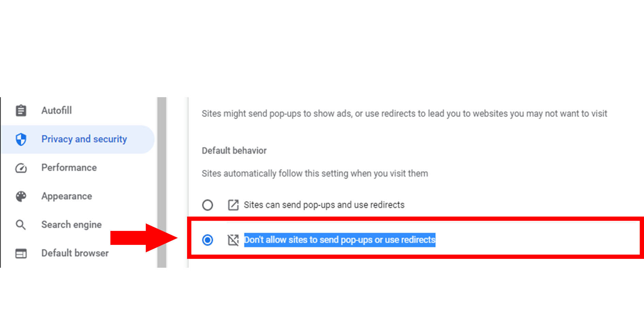The image size is (644, 324).
Task: Click the 'Default behavior' heading
Action: tap(234, 151)
